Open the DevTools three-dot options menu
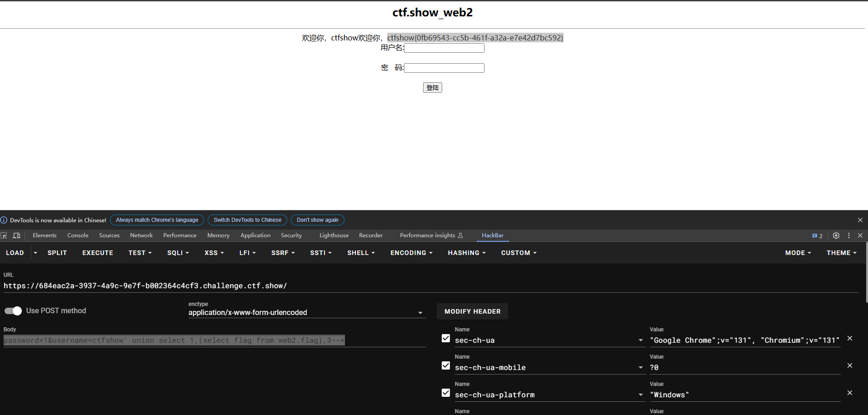The image size is (868, 415). 849,235
